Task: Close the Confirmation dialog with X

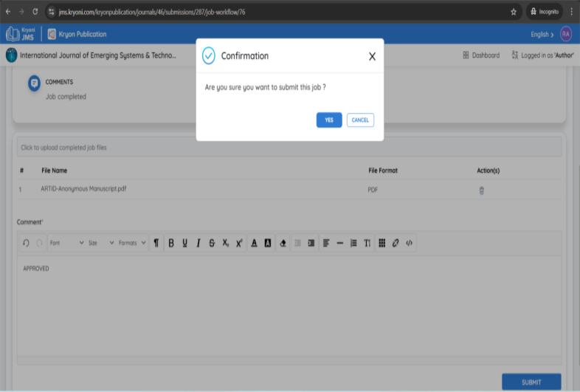Action: [x=372, y=56]
